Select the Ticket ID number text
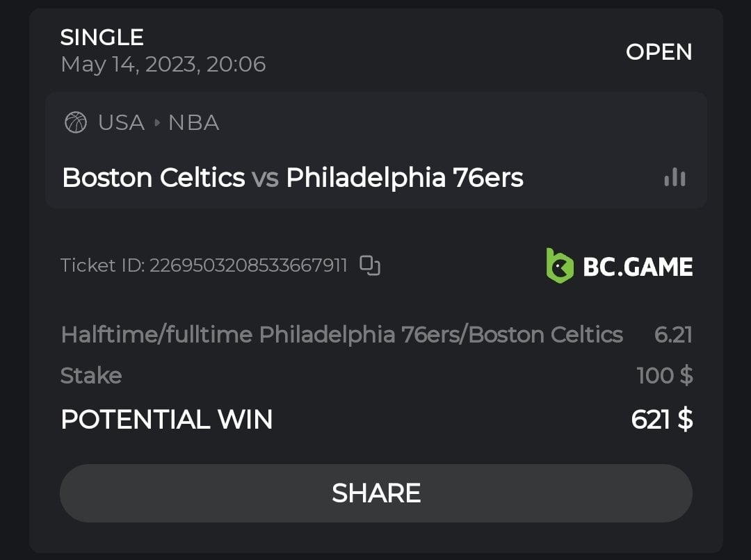This screenshot has height=560, width=751. click(248, 265)
